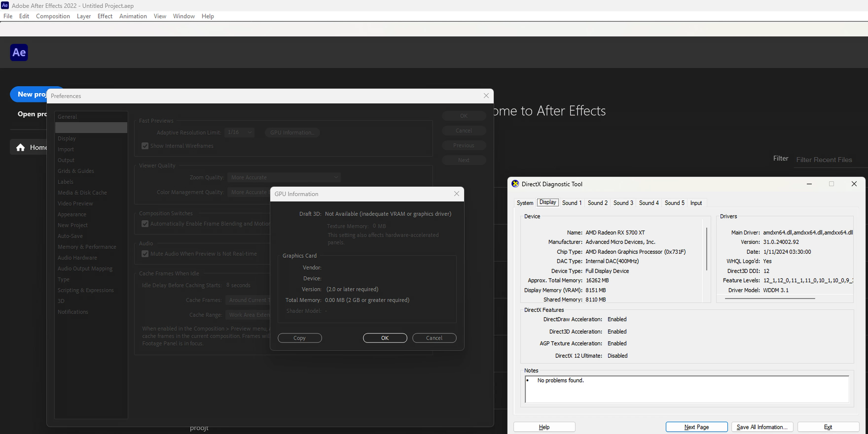868x434 pixels.
Task: Click the DirectX Diagnostic Tool title icon
Action: pyautogui.click(x=515, y=184)
